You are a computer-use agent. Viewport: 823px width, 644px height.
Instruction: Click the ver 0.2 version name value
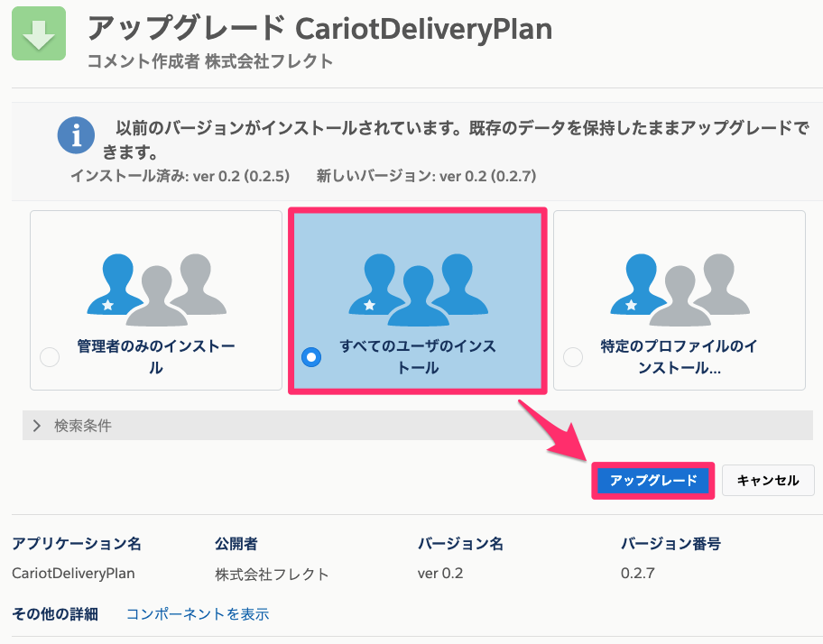(440, 574)
